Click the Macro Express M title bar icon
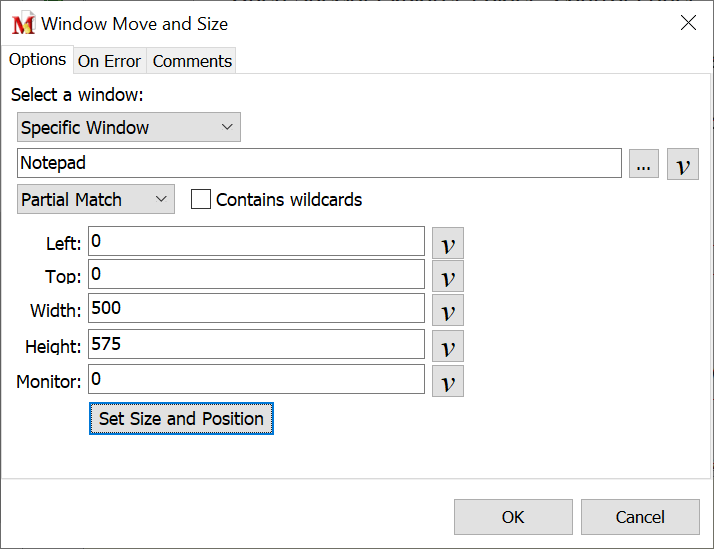Screen dimensions: 714x549 point(23,24)
